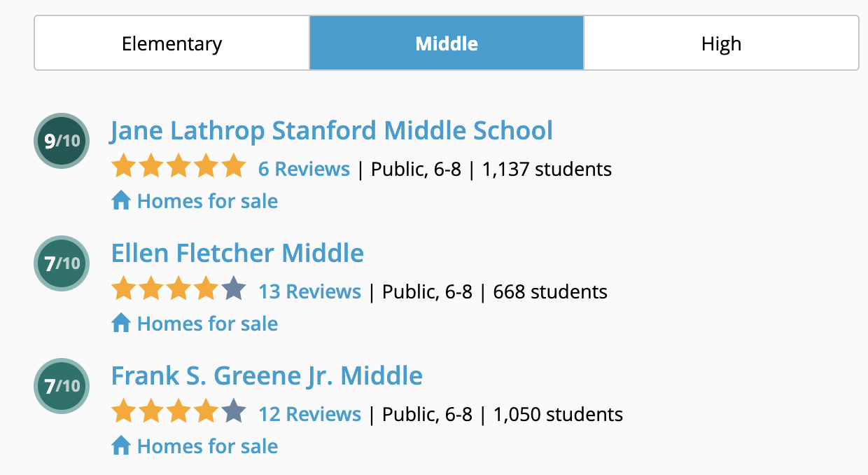Switch to the Elementary tab

(x=172, y=43)
